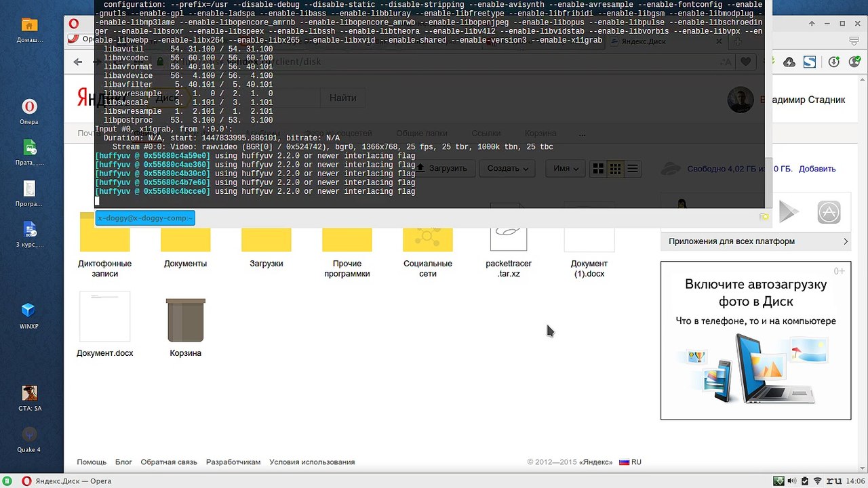Screen dimensions: 868x488
Task: Click the cloud-download extension icon in the Opera toolbar
Action: point(789,62)
